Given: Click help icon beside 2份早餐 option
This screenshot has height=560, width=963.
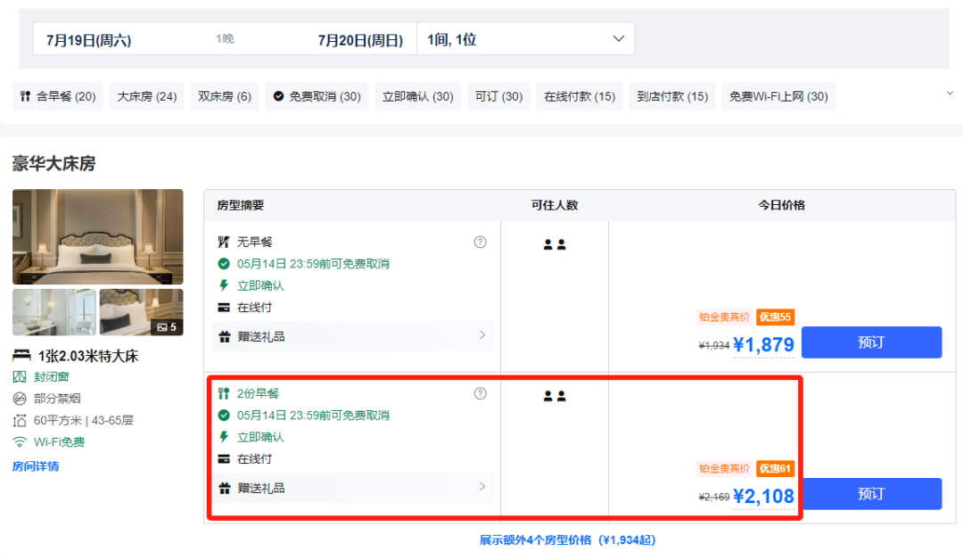Looking at the screenshot, I should (x=480, y=393).
